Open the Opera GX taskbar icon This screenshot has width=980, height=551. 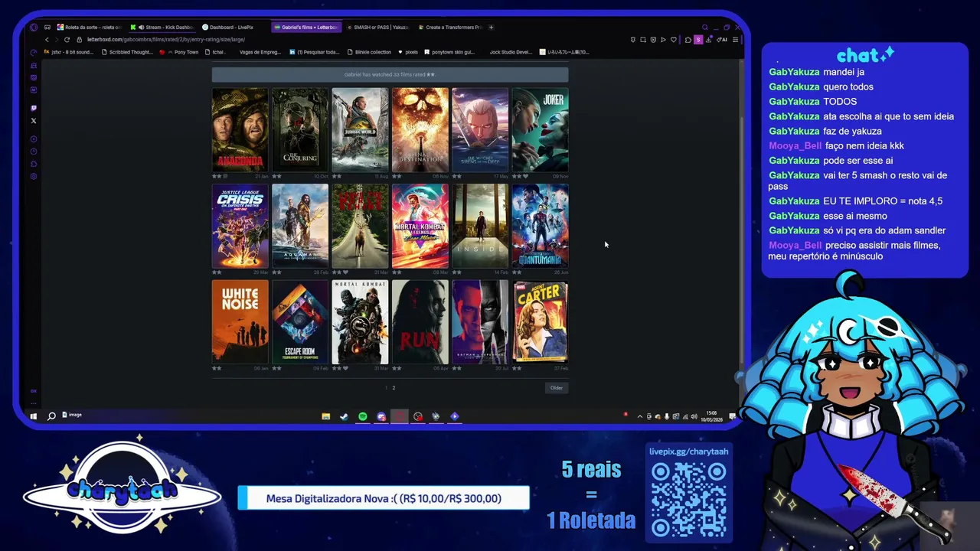[399, 416]
